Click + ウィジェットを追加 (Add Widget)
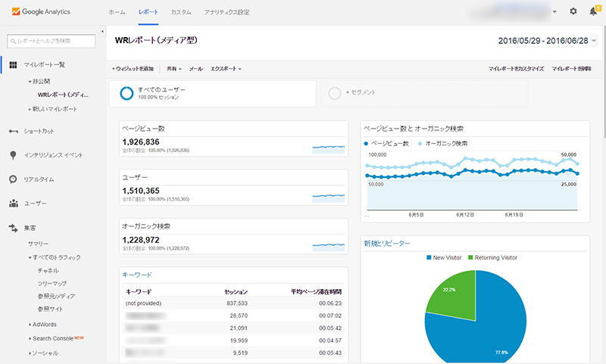This screenshot has height=364, width=606. point(133,69)
